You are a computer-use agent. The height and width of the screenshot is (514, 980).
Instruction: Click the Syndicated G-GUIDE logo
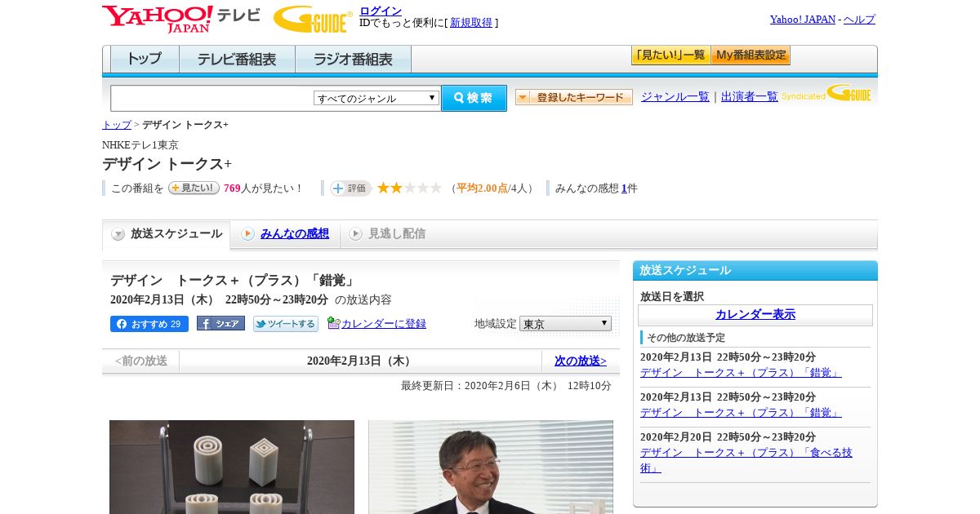[x=826, y=94]
